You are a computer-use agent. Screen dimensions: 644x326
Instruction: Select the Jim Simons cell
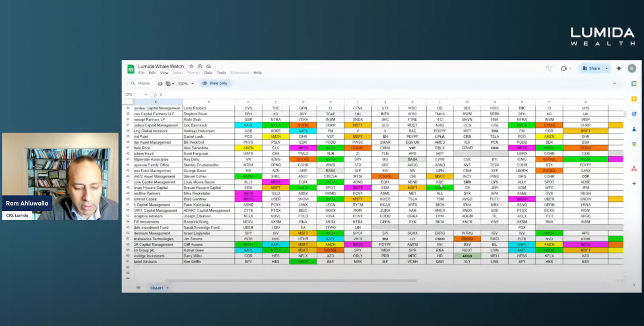(x=208, y=239)
